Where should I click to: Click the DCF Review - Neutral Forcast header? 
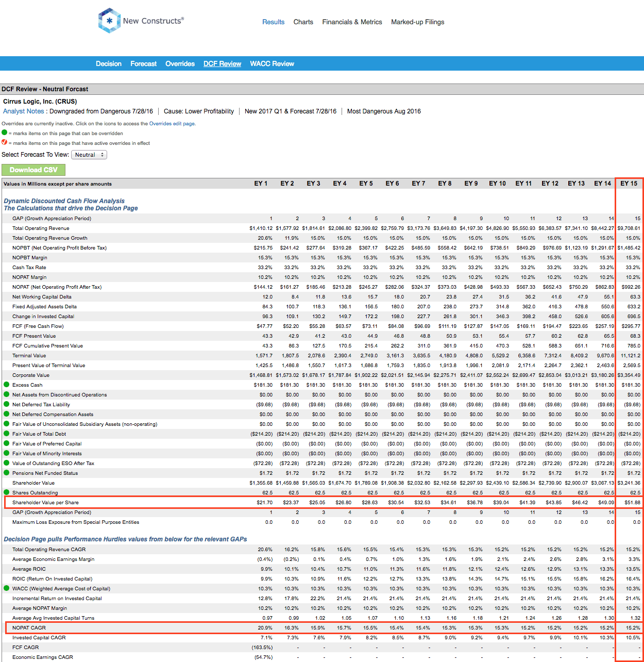45,89
